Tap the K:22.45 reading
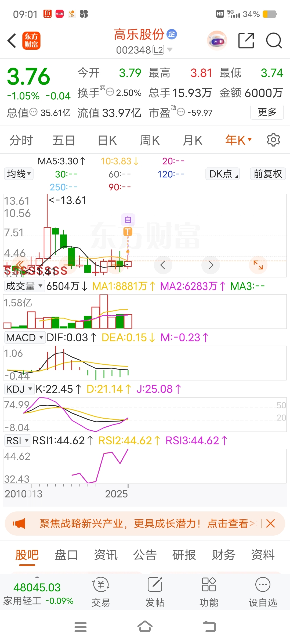This screenshot has width=290, height=644. coord(58,389)
